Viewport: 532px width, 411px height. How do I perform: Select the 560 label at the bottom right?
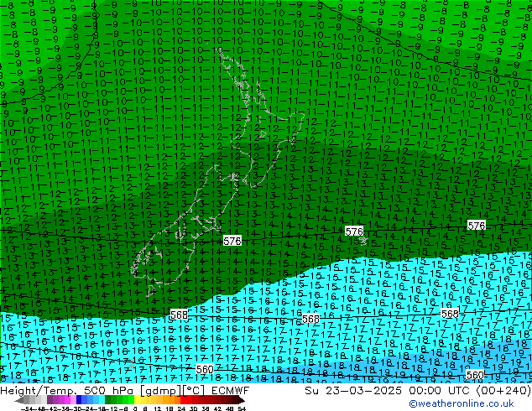pyautogui.click(x=474, y=375)
